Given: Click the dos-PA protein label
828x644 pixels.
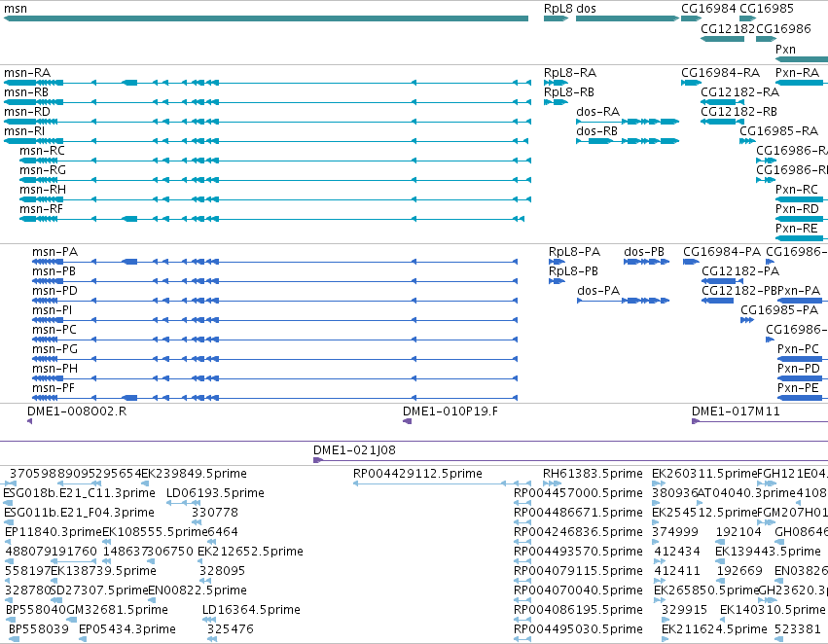Looking at the screenshot, I should (598, 292).
